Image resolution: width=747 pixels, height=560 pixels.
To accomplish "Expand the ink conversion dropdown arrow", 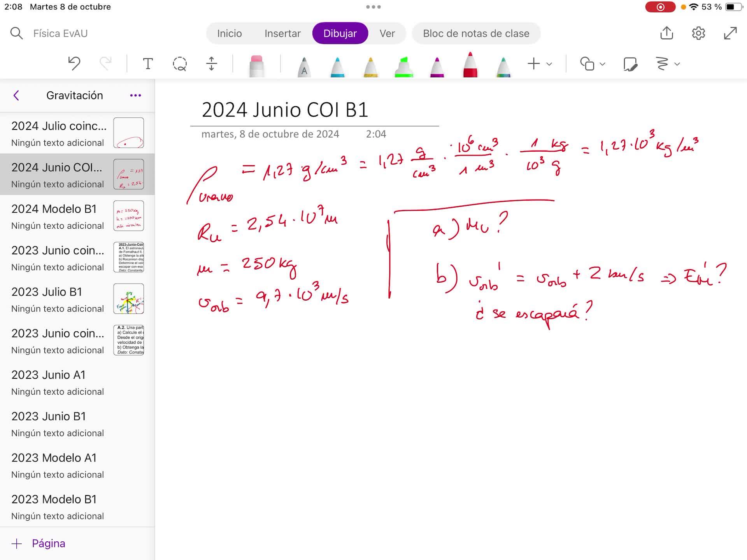I will (x=677, y=64).
